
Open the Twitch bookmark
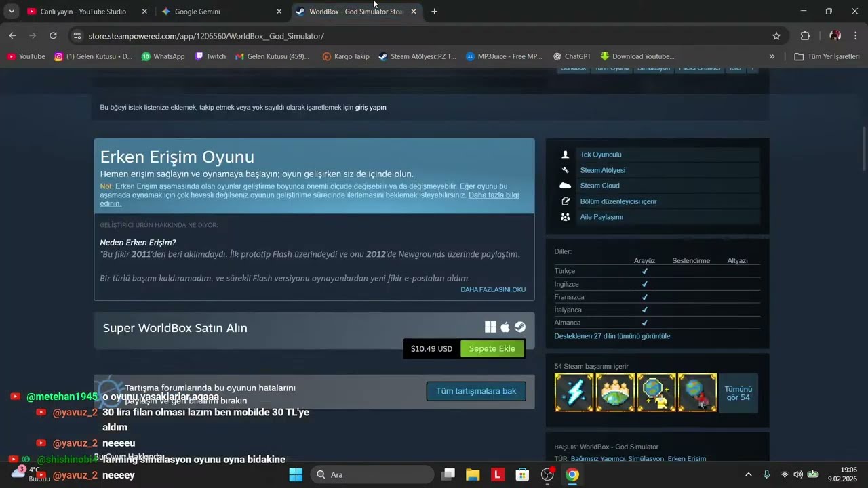tap(210, 56)
